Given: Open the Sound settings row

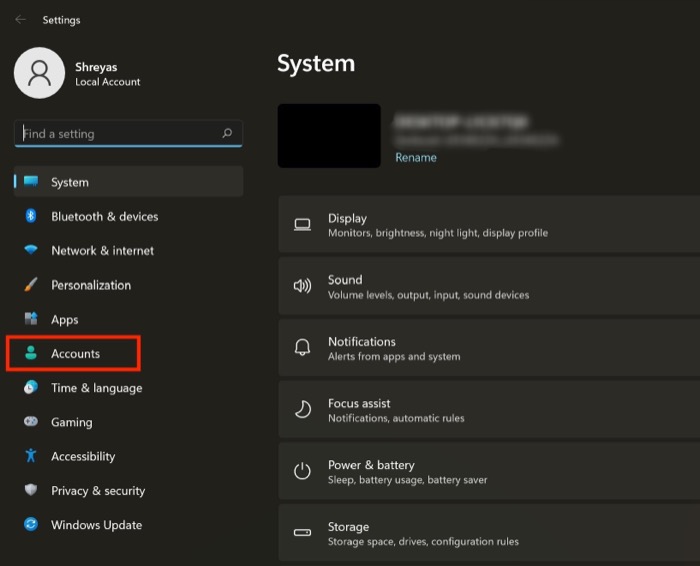Looking at the screenshot, I should tap(489, 286).
